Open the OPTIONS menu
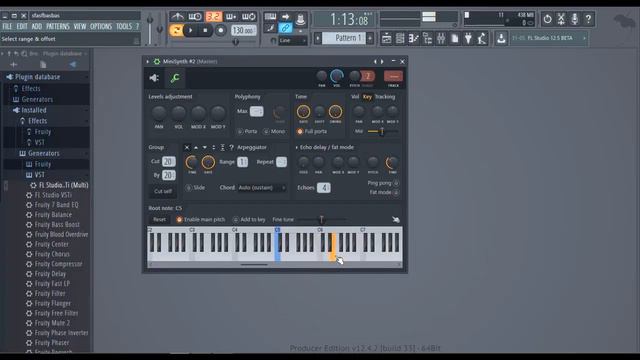 [x=101, y=27]
